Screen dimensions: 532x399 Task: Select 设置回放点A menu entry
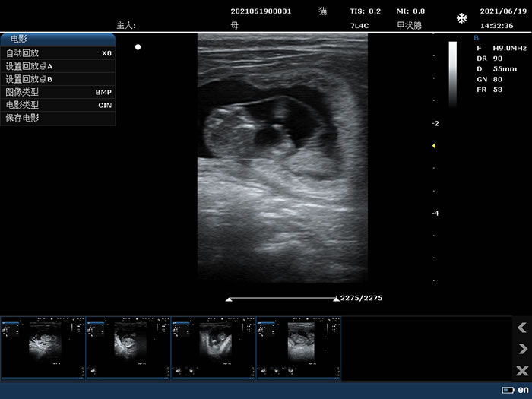[x=58, y=66]
